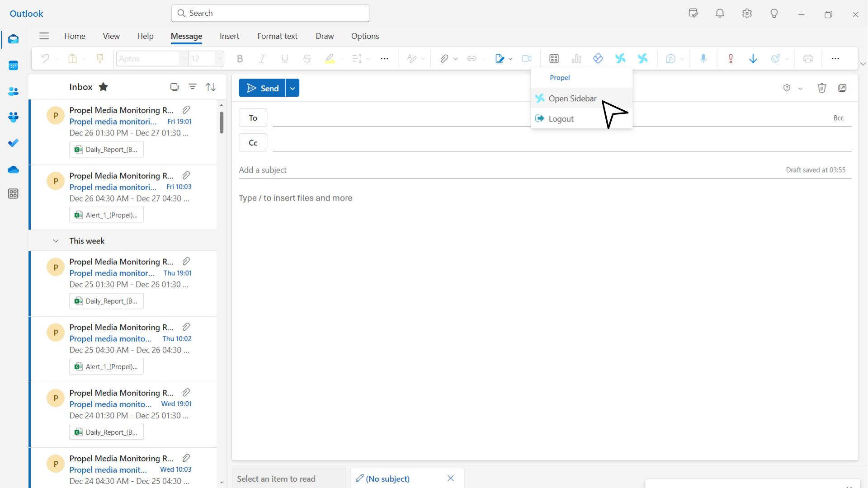The height and width of the screenshot is (488, 868).
Task: Open the Fri 19:01 Daily_Report attachment
Action: point(107,150)
